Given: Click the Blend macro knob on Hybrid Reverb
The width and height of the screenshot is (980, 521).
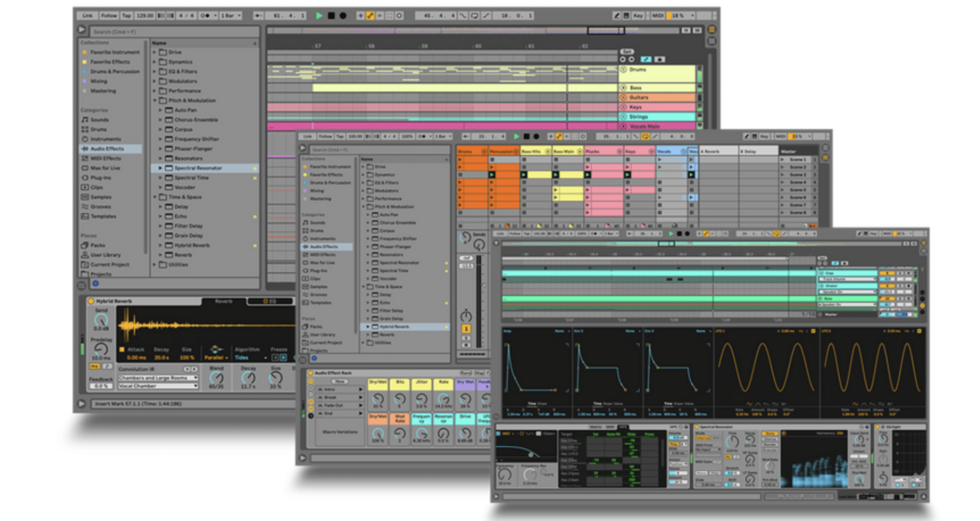Looking at the screenshot, I should tap(216, 378).
